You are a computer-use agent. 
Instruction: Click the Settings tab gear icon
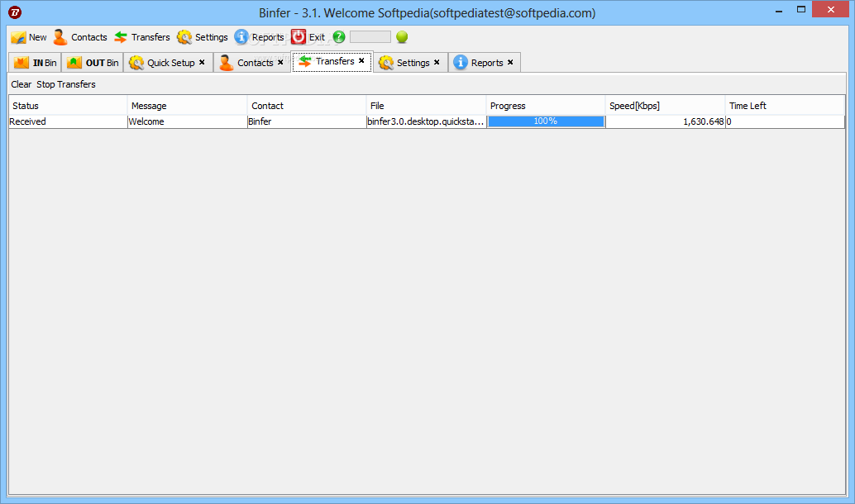click(386, 63)
